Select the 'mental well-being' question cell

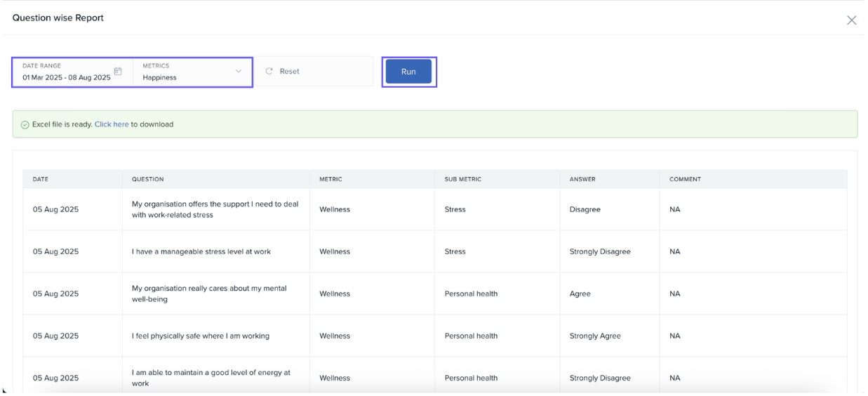209,293
